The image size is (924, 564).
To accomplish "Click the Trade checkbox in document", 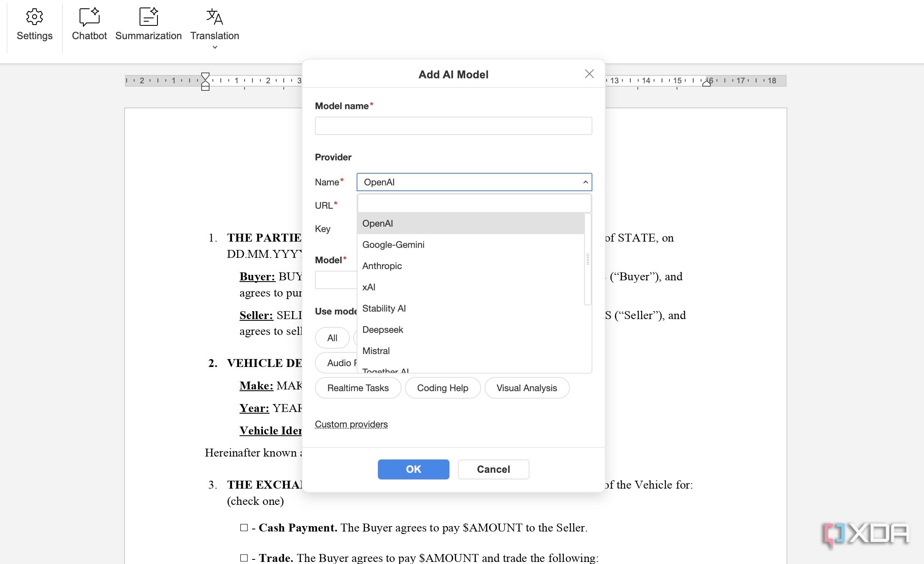I will click(x=244, y=558).
